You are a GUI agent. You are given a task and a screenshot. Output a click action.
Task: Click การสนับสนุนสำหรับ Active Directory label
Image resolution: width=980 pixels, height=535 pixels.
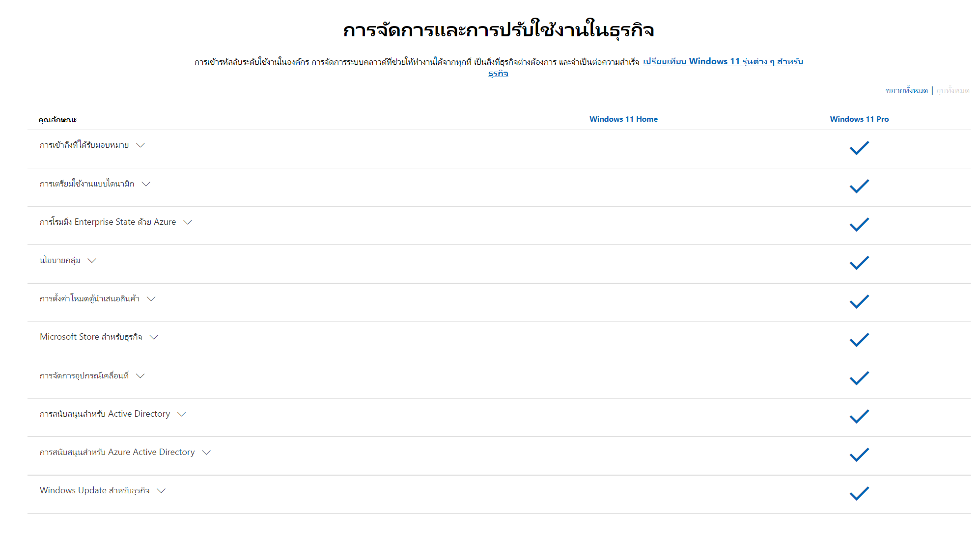[x=105, y=414]
